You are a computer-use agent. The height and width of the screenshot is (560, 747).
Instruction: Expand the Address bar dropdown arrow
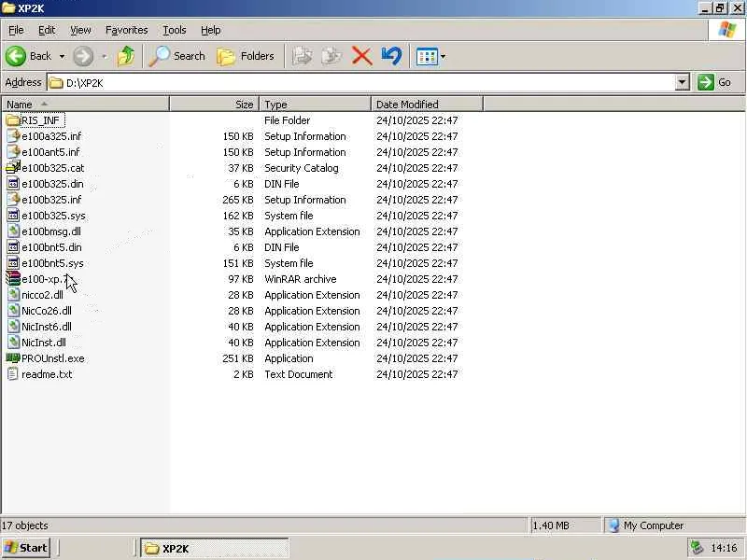click(683, 82)
